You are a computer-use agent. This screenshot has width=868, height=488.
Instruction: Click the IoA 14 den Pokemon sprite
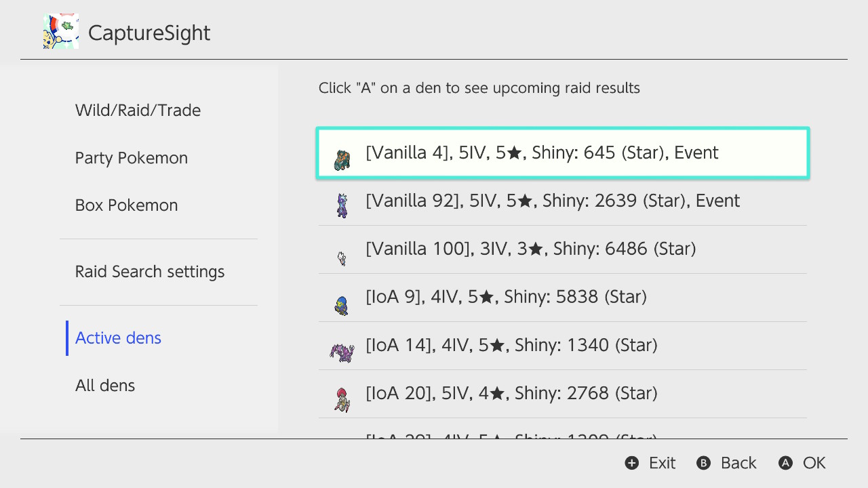[342, 352]
